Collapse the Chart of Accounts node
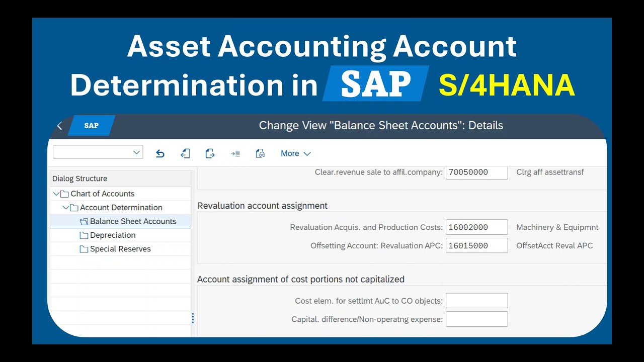 (x=56, y=194)
